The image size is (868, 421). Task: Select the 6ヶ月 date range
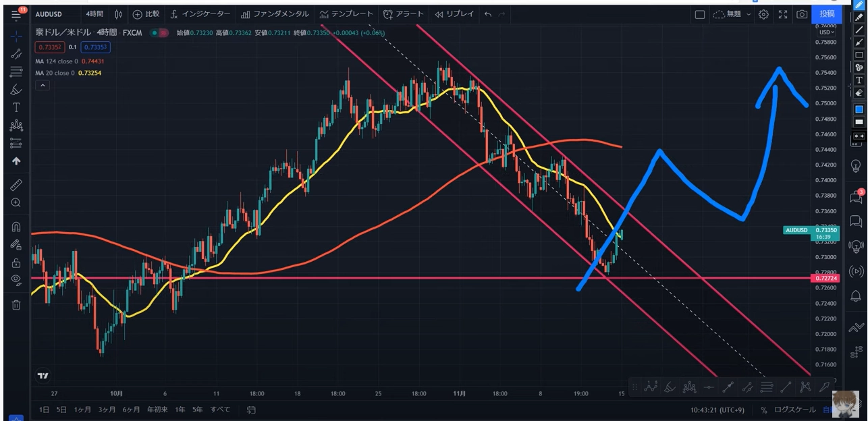(x=131, y=410)
